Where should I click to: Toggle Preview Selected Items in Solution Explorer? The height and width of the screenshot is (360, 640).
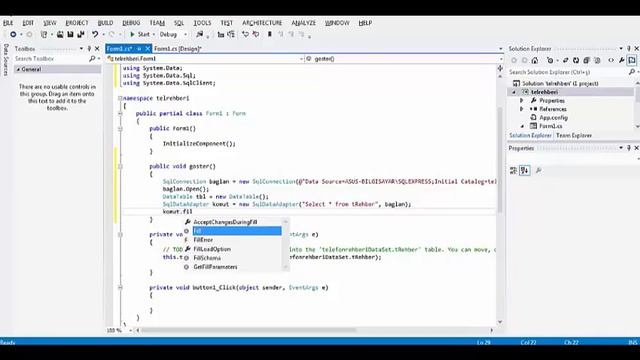click(632, 61)
